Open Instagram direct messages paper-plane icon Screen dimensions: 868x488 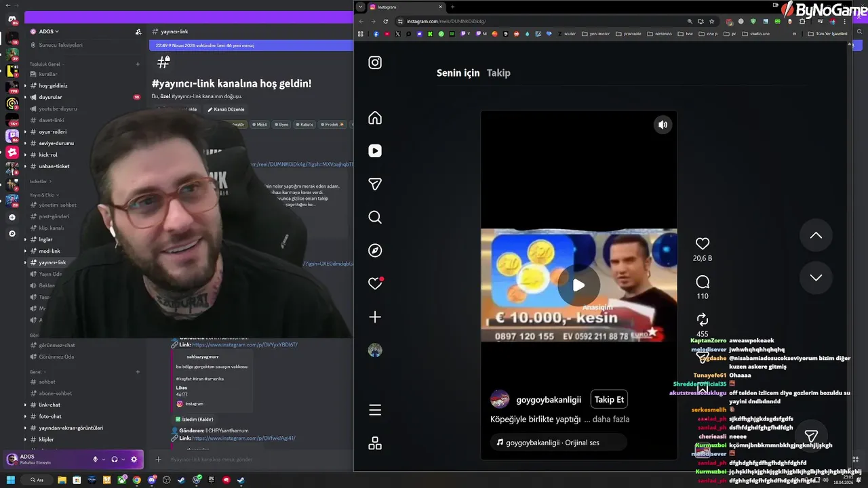click(375, 184)
